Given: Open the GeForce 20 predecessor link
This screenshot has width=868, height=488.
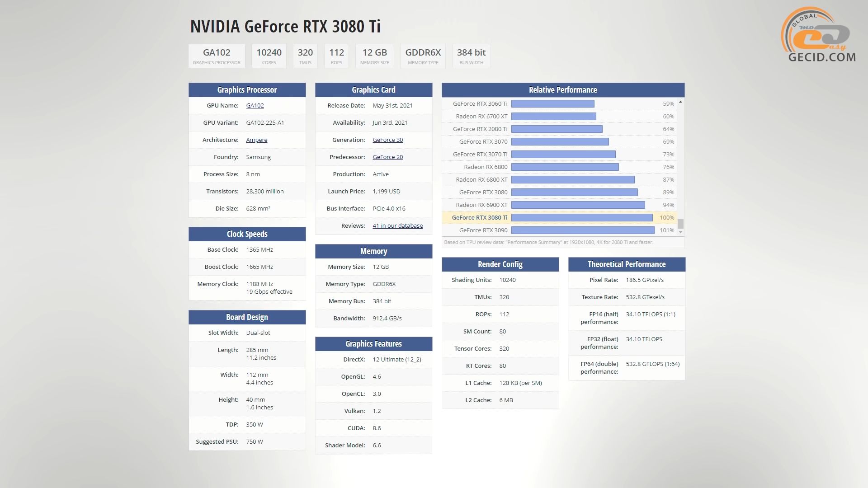Looking at the screenshot, I should 387,157.
